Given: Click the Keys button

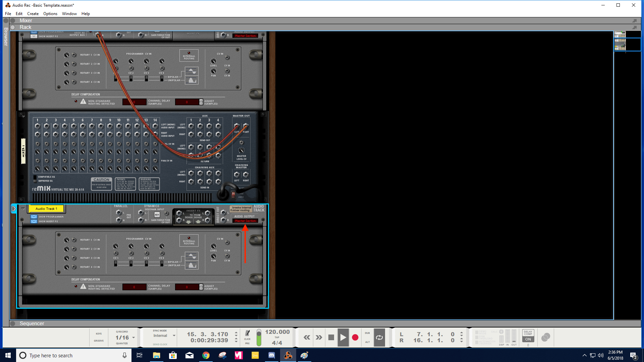Looking at the screenshot, I should [99, 334].
